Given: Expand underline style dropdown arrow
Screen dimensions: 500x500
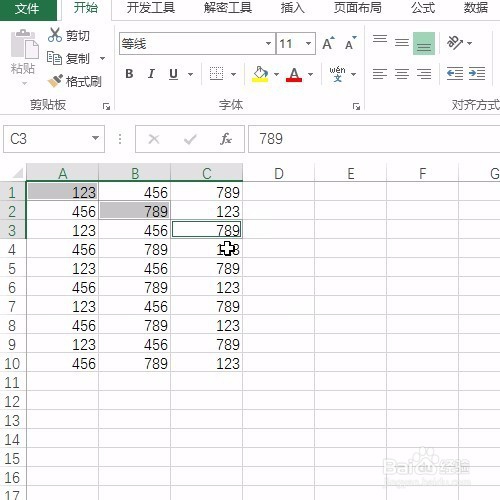Looking at the screenshot, I should pos(190,74).
